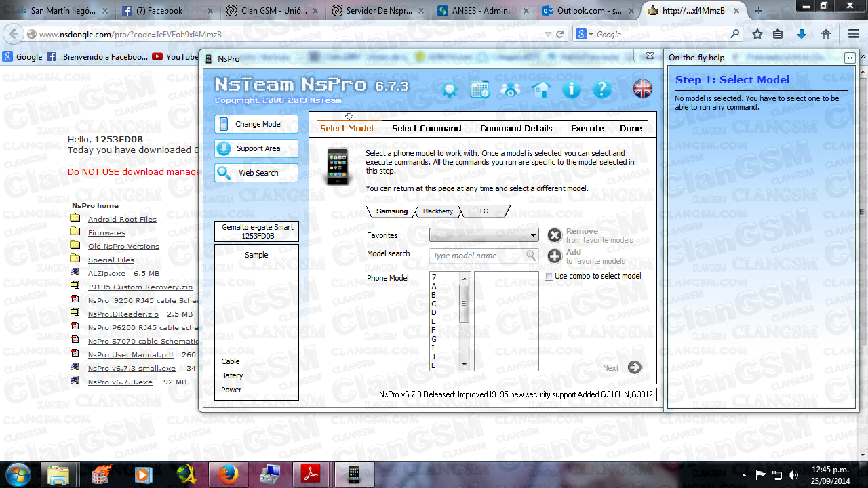Open the info icon in NsPro header

[572, 89]
